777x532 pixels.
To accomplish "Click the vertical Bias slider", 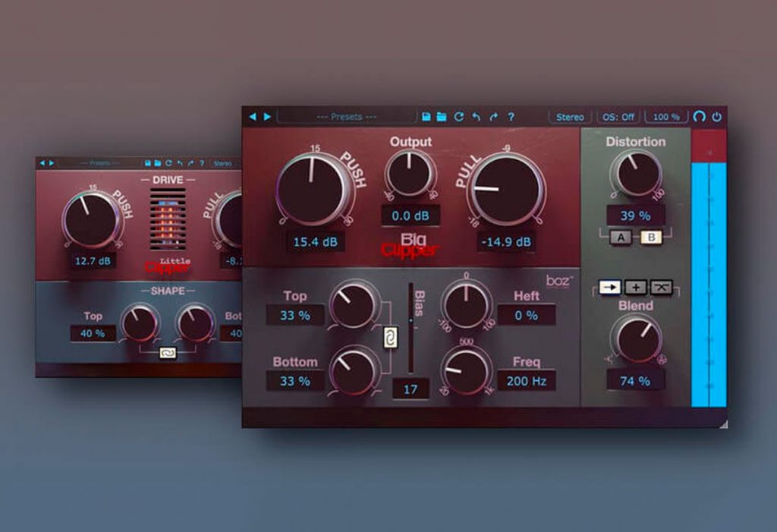I will [x=411, y=328].
